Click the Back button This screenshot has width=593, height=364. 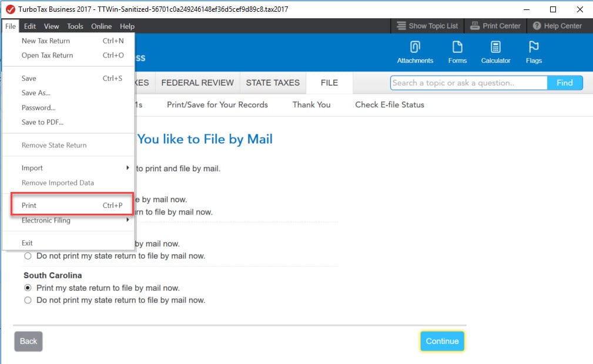click(x=28, y=341)
